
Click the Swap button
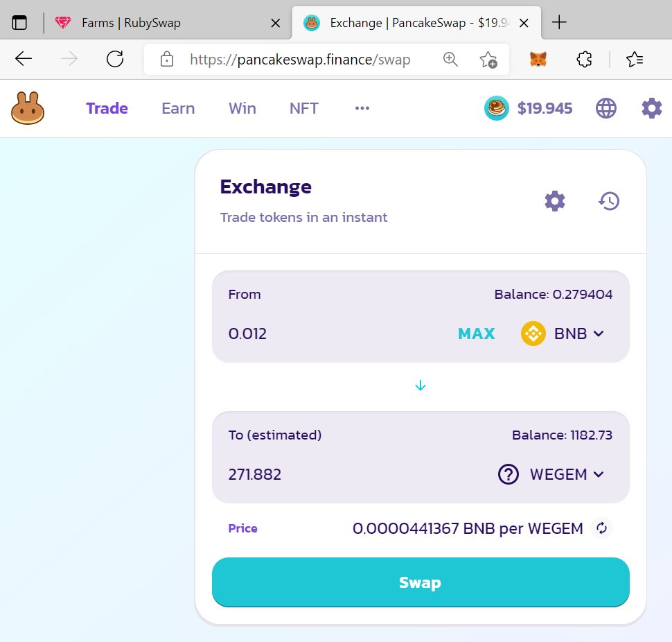[x=421, y=582]
